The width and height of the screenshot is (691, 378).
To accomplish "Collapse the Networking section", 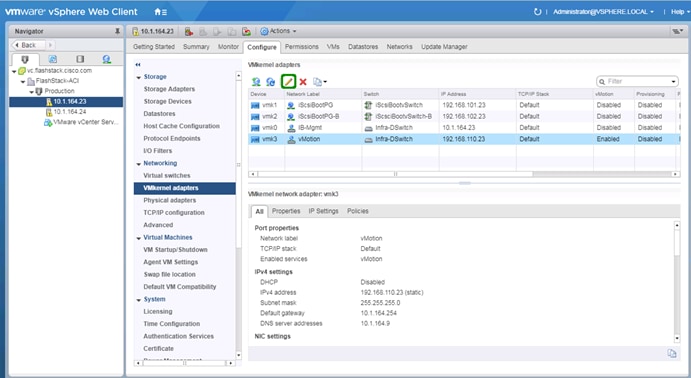I will tap(139, 164).
